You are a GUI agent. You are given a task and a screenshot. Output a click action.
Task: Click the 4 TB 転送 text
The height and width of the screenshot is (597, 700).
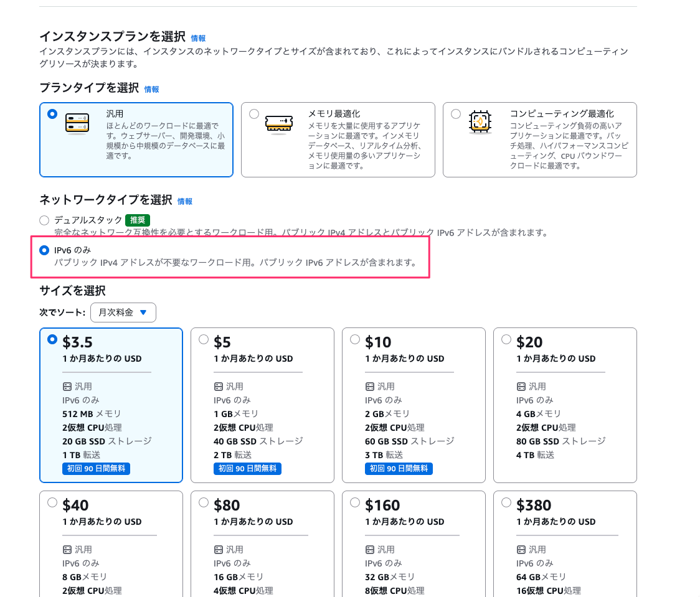pos(535,455)
